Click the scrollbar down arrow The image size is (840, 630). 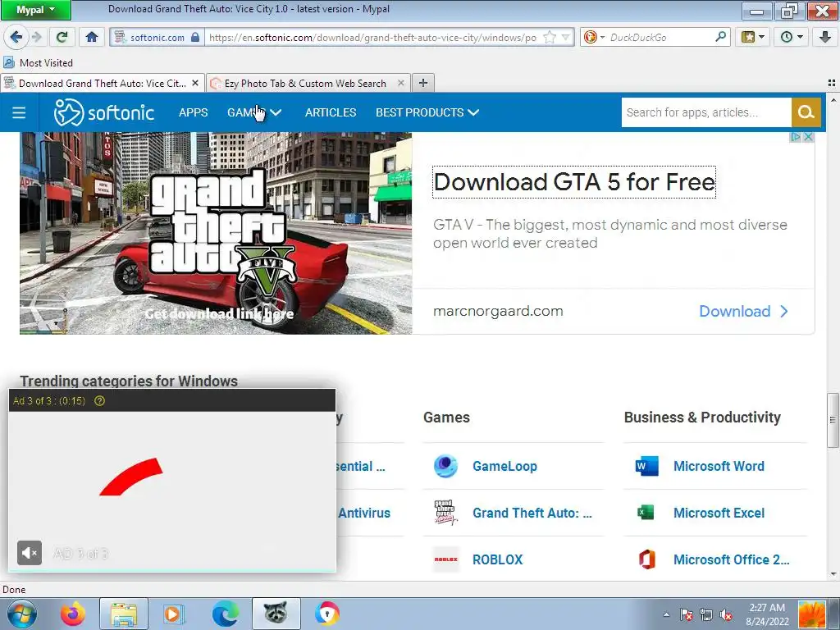click(x=833, y=574)
